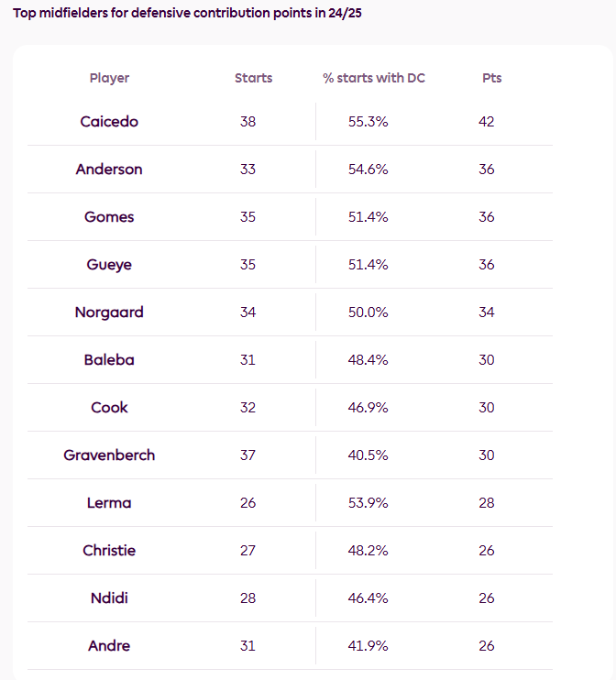Click the % starts with DC header
616x680 pixels.
click(374, 78)
